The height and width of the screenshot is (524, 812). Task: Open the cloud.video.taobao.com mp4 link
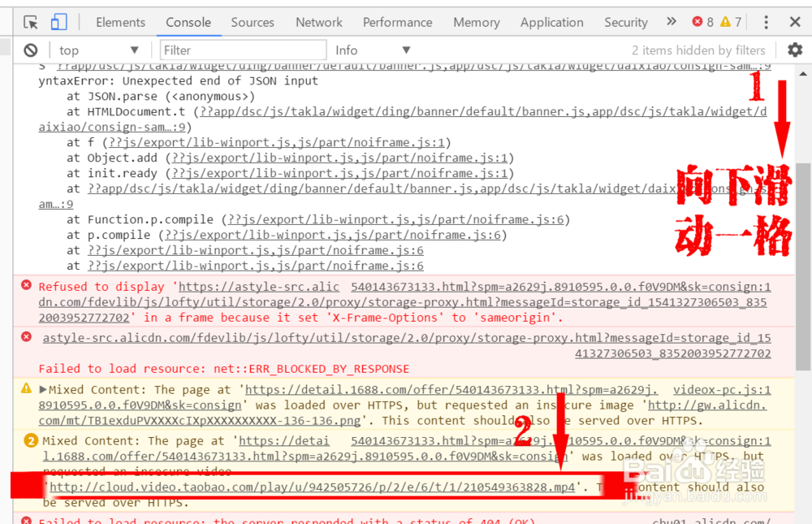(313, 487)
